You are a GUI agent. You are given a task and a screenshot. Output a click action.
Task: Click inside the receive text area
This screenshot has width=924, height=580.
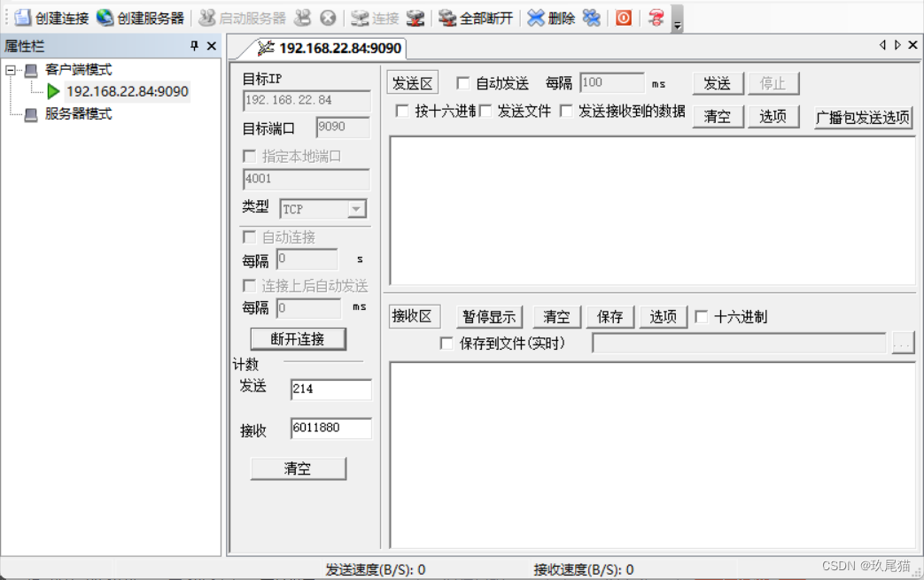click(x=652, y=456)
